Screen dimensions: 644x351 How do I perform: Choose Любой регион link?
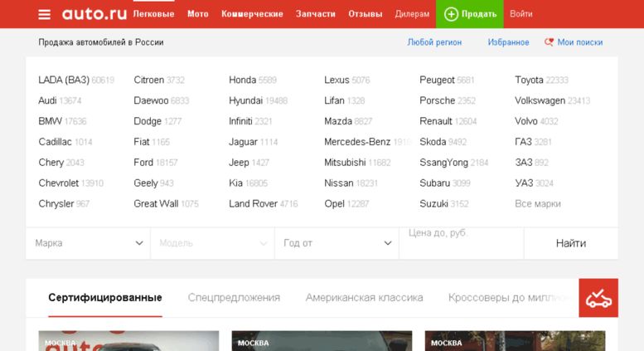(434, 42)
